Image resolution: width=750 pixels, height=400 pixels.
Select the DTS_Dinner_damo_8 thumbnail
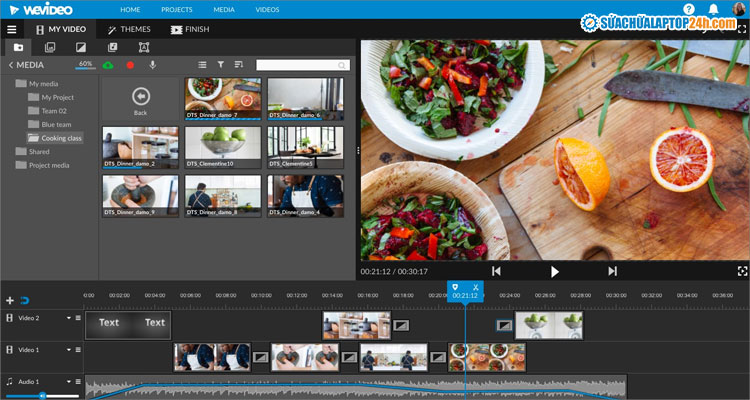(x=223, y=196)
